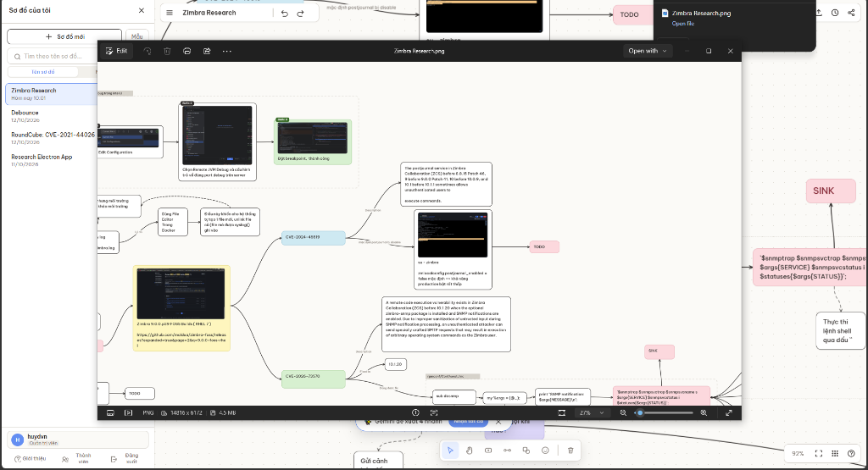Toggle the grid dots icon in diagram app

[835, 453]
